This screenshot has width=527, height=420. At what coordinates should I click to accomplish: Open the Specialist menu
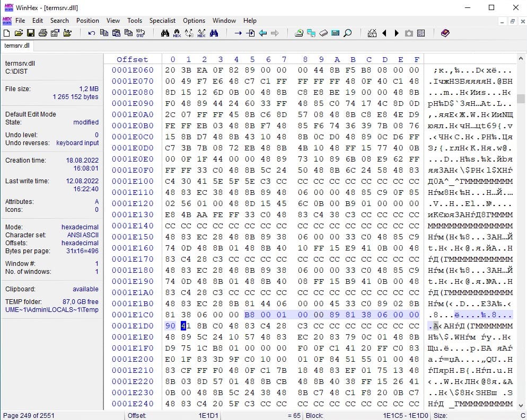click(x=162, y=21)
